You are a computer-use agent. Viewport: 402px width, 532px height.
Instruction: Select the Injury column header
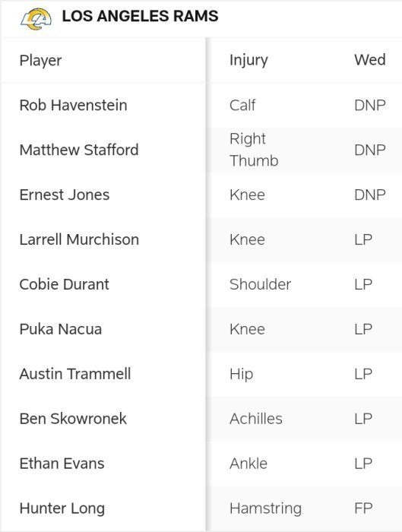(248, 60)
